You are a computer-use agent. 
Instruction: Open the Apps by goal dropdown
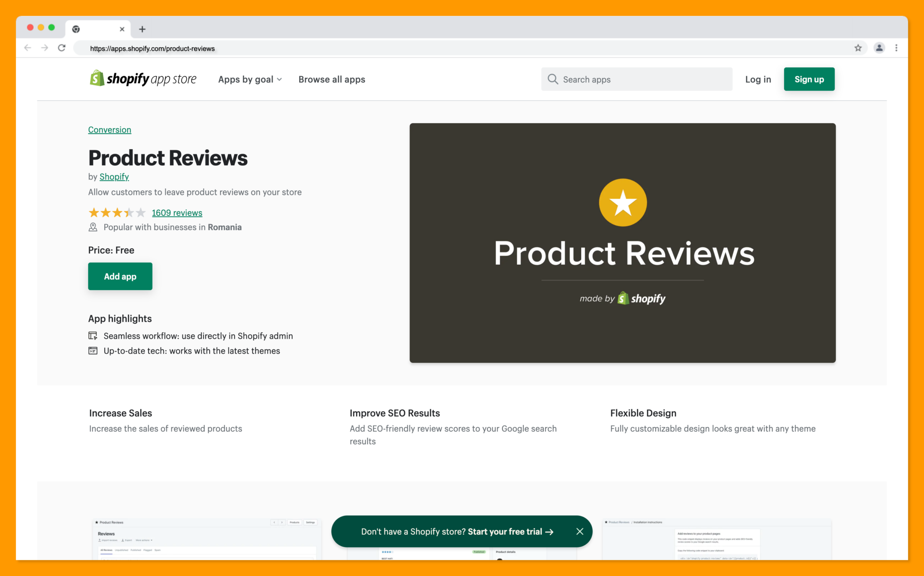[x=249, y=79]
